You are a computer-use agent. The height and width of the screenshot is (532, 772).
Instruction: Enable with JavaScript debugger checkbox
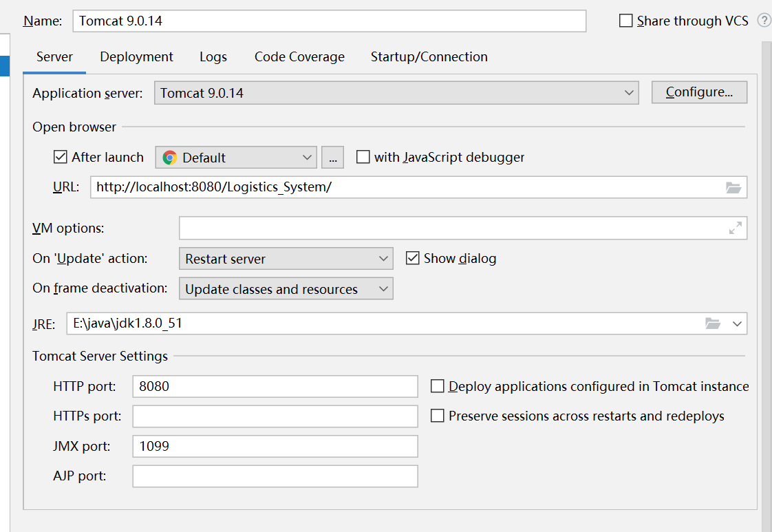(x=363, y=157)
